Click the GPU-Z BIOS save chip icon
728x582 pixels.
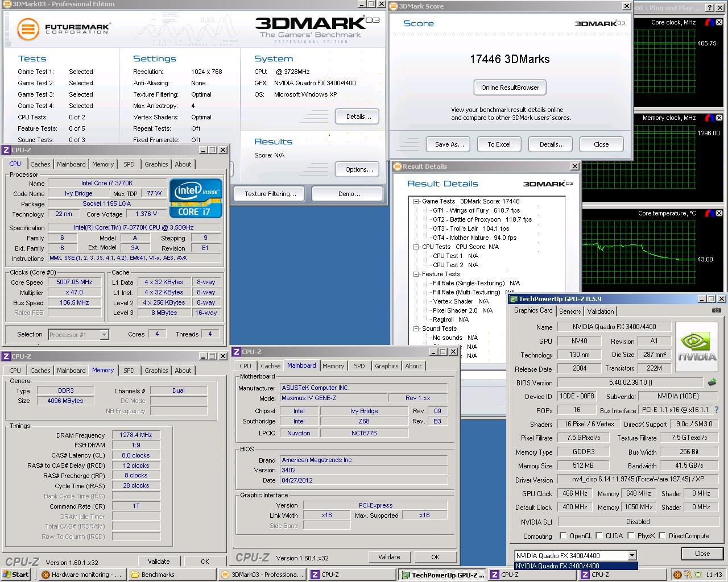(712, 383)
